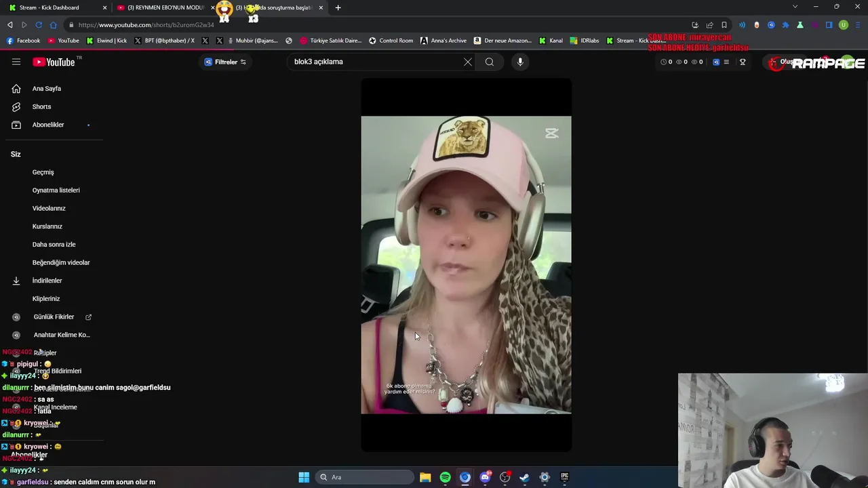This screenshot has height=488, width=868.
Task: Open IDRlabs bookmark
Action: click(585, 41)
